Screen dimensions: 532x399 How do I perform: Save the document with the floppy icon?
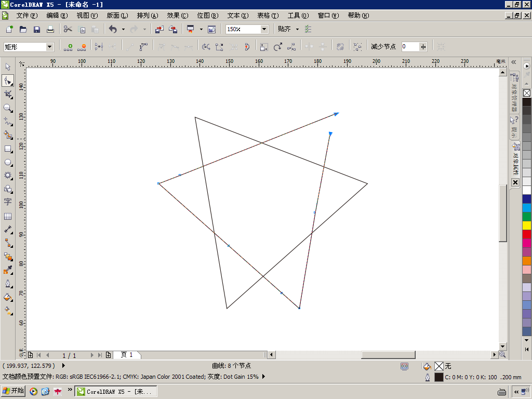[x=37, y=29]
